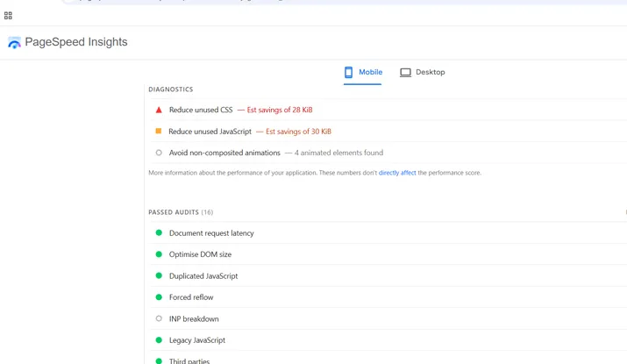Click green dot beside Forced reflow
The height and width of the screenshot is (364, 627).
click(159, 297)
